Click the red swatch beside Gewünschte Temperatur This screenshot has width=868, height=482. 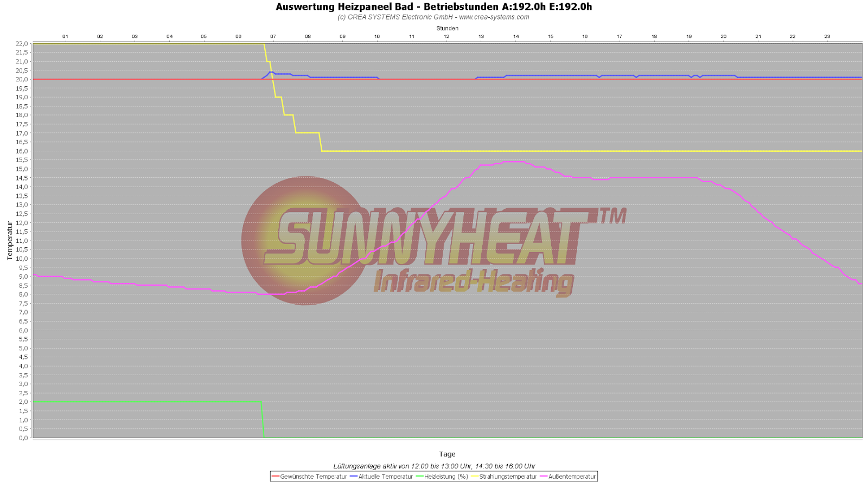[x=276, y=477]
